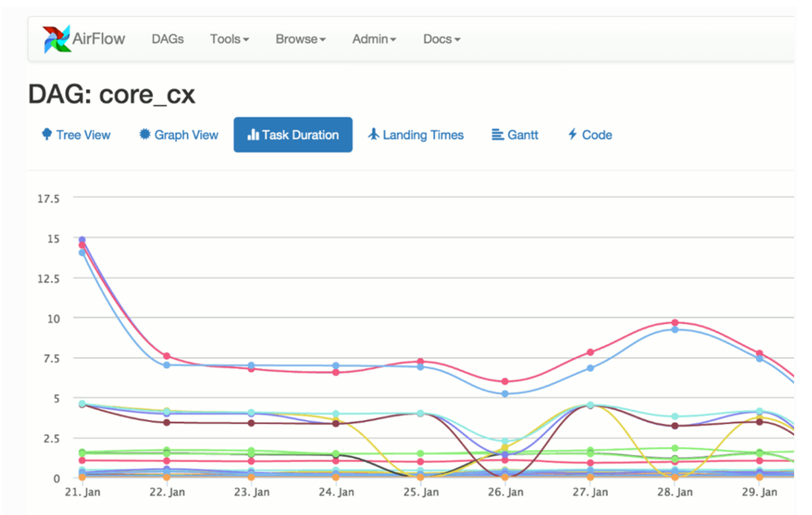Screen dimensions: 812x515
Task: Click the AirFlow pinwheel logo
Action: click(56, 39)
